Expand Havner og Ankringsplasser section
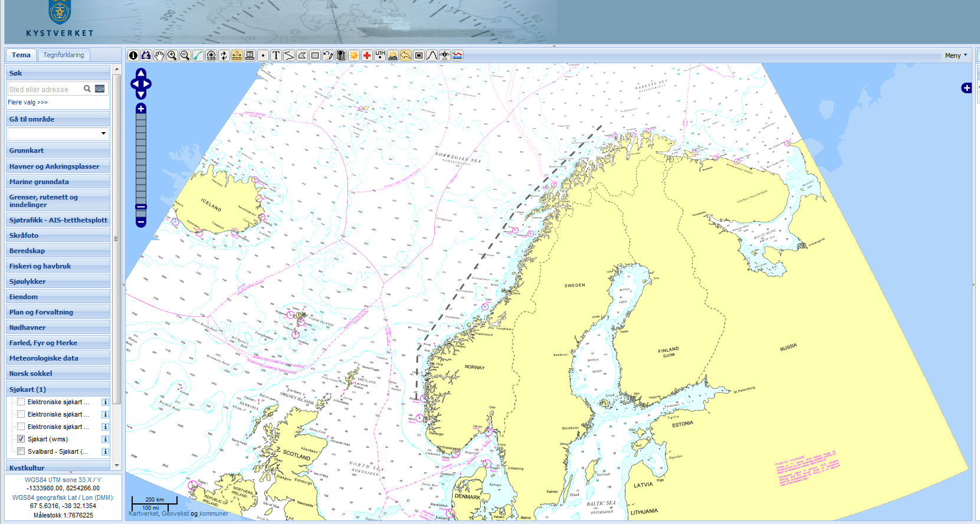 [x=58, y=166]
